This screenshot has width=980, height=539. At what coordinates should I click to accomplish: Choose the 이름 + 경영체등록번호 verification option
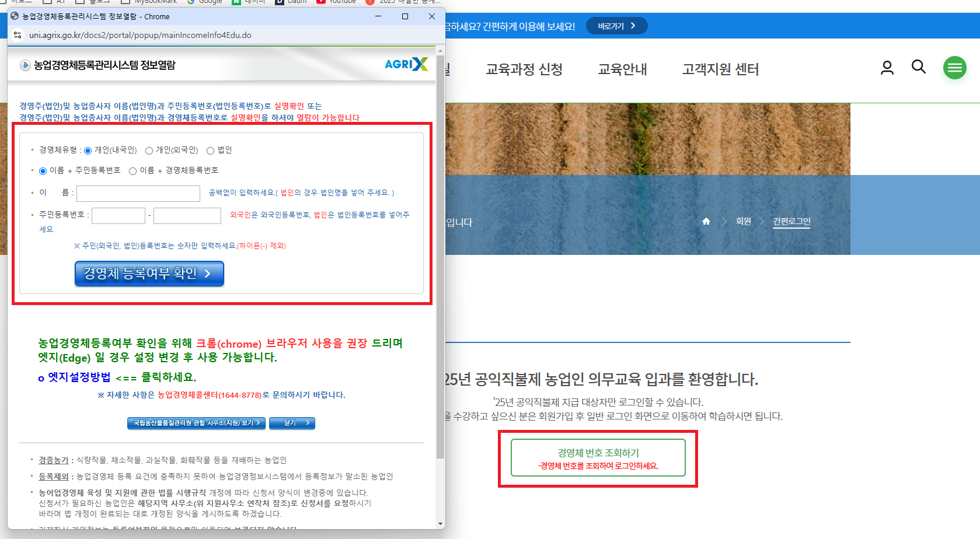132,170
